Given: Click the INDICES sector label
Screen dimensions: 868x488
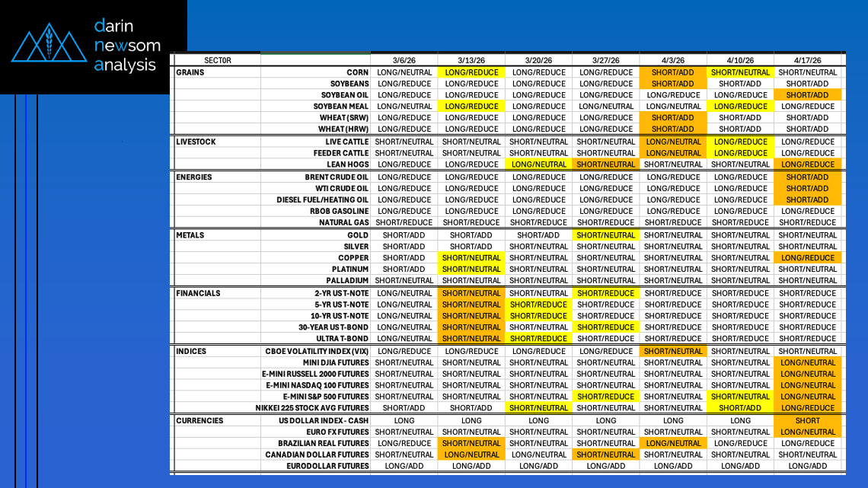Looking at the screenshot, I should tap(190, 352).
